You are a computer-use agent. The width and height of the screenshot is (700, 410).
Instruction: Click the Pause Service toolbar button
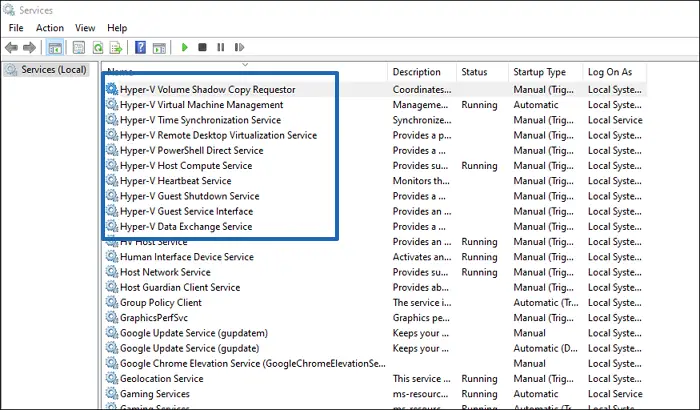pyautogui.click(x=221, y=47)
